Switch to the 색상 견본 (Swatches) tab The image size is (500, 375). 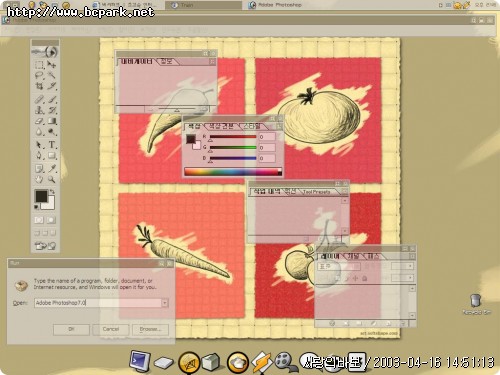[221, 126]
